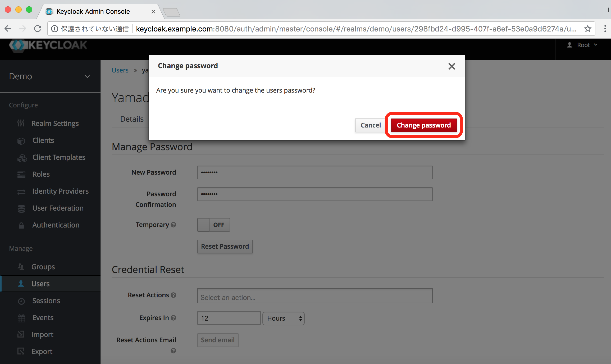Click the Identity Providers arrows icon
This screenshot has width=611, height=364.
click(x=21, y=192)
